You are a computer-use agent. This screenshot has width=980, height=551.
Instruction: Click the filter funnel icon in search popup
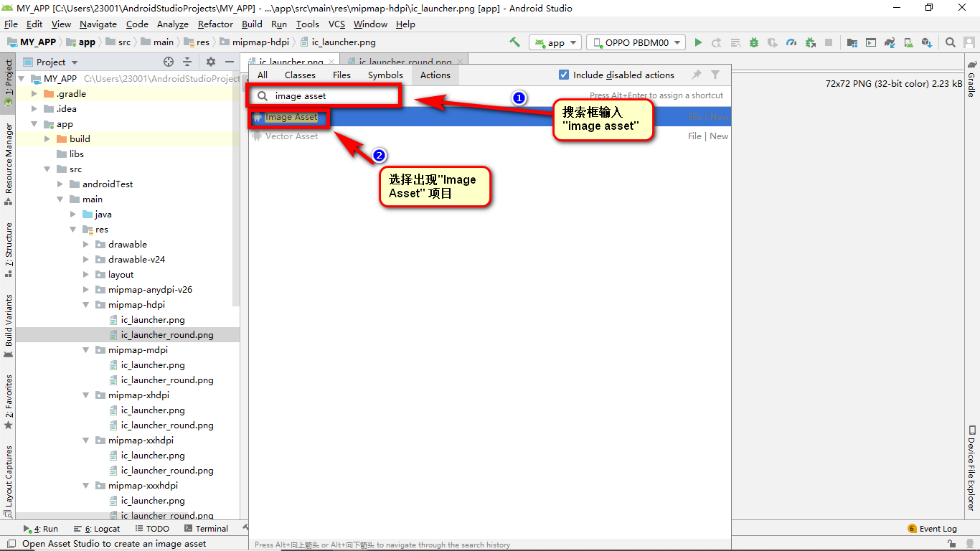(715, 75)
